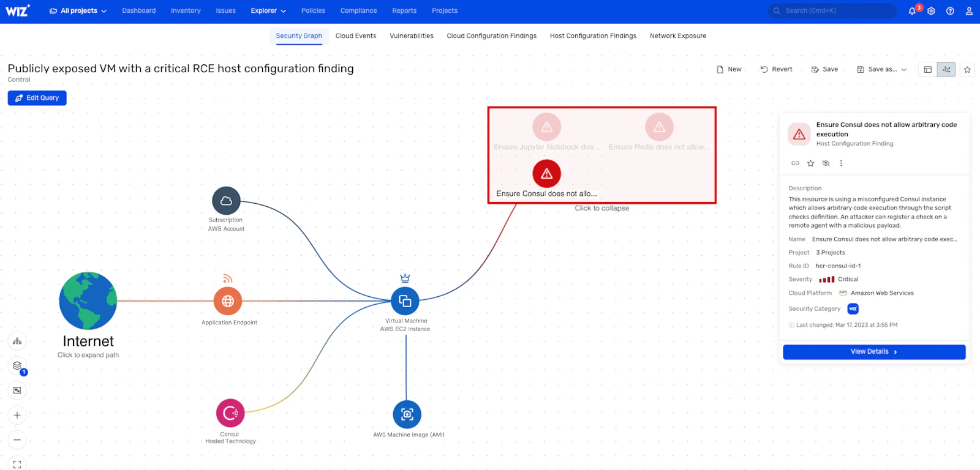Open the Inventory page

[x=186, y=11]
